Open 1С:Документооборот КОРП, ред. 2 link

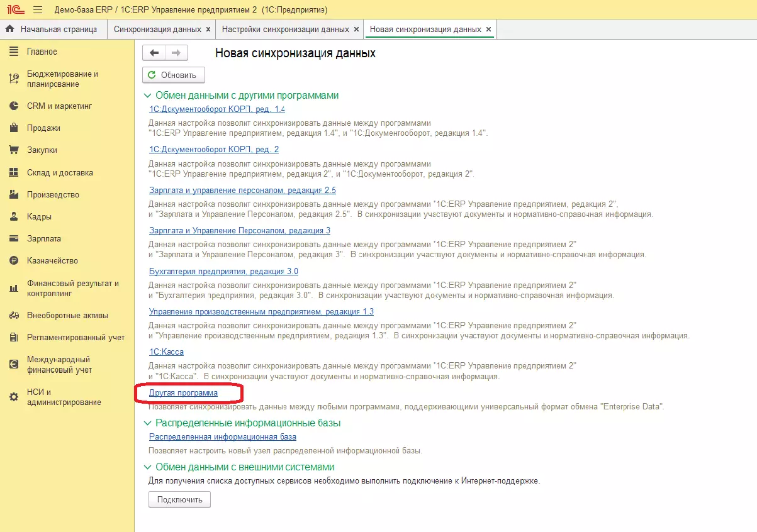[x=214, y=149]
